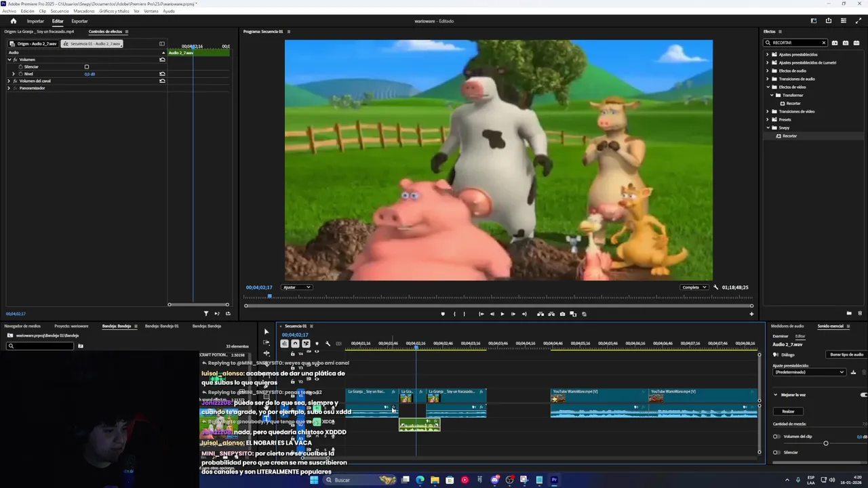Switch to Examinar in Sonido esencial

(781, 336)
